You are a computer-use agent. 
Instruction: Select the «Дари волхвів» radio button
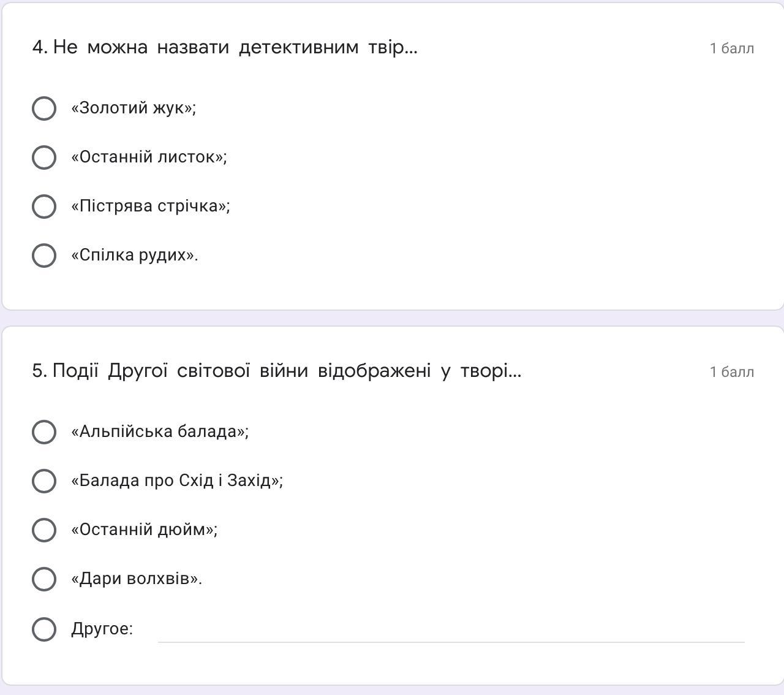(x=44, y=579)
